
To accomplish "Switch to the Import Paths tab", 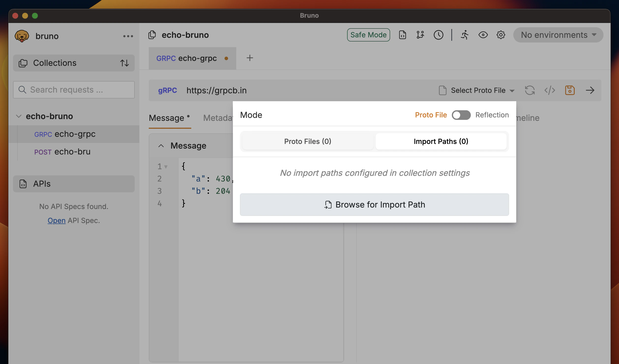I will 441,141.
